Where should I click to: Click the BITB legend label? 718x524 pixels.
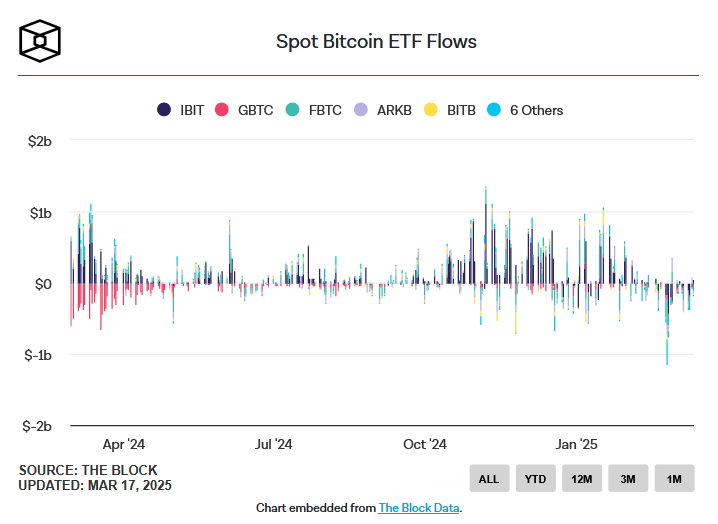coord(461,110)
